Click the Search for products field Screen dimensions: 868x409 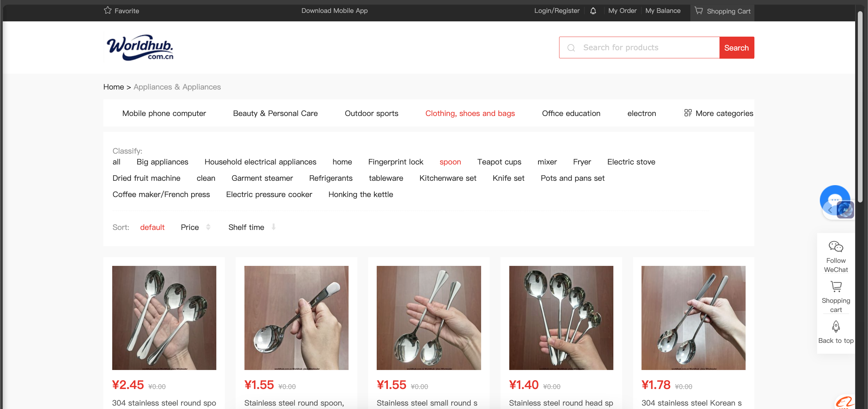[x=639, y=47]
